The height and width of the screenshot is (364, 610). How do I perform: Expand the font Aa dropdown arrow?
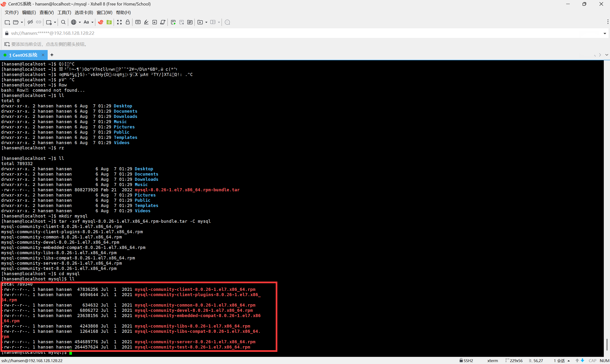pyautogui.click(x=92, y=22)
